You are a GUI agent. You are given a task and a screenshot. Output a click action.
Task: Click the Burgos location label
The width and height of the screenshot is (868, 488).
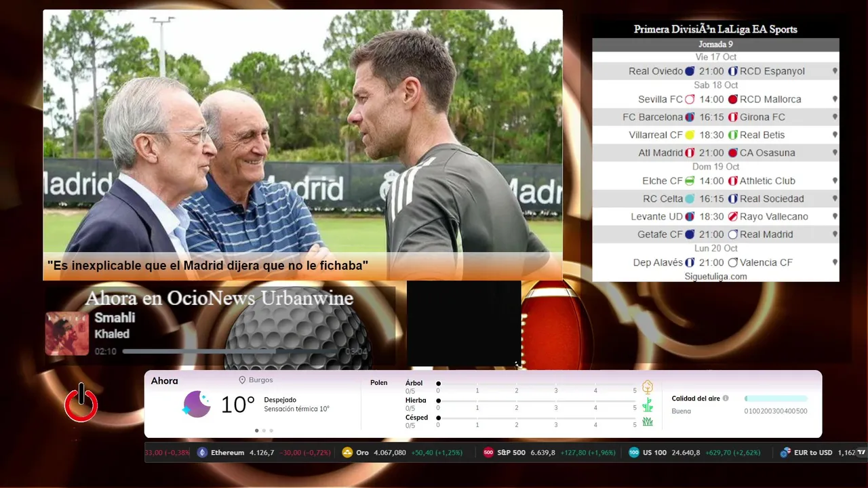(x=261, y=380)
